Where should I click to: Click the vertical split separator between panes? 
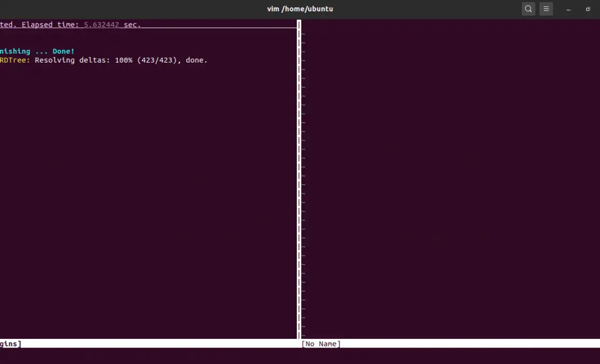pyautogui.click(x=299, y=179)
